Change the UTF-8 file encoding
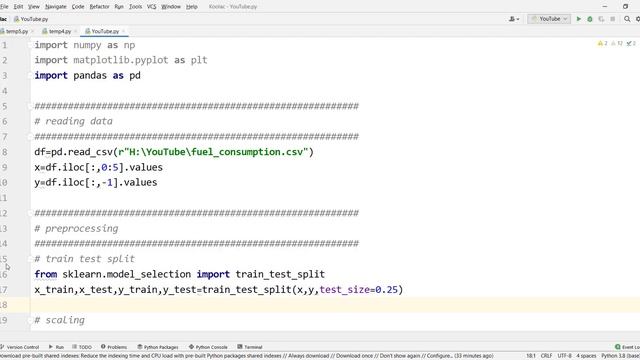This screenshot has height=360, width=640. [x=564, y=356]
